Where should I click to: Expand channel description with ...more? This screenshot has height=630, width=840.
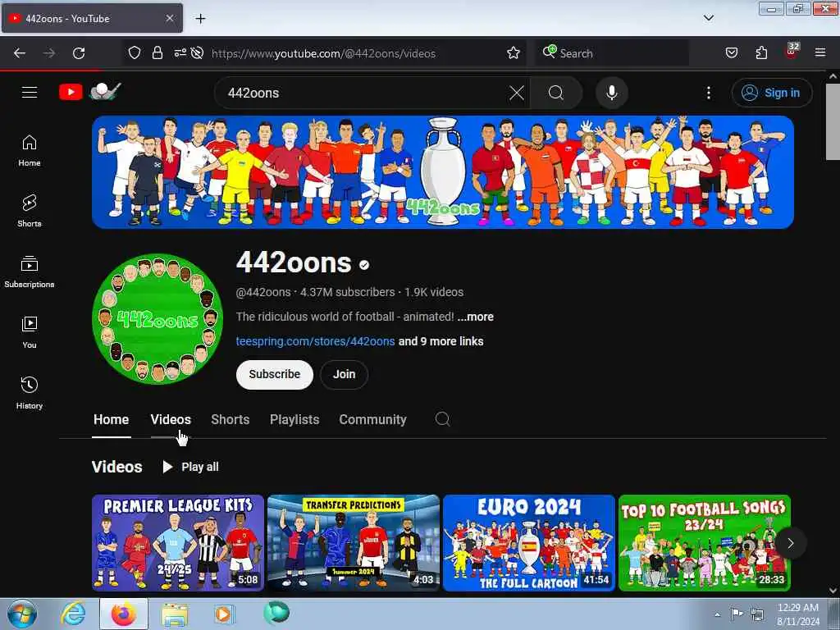(x=475, y=317)
